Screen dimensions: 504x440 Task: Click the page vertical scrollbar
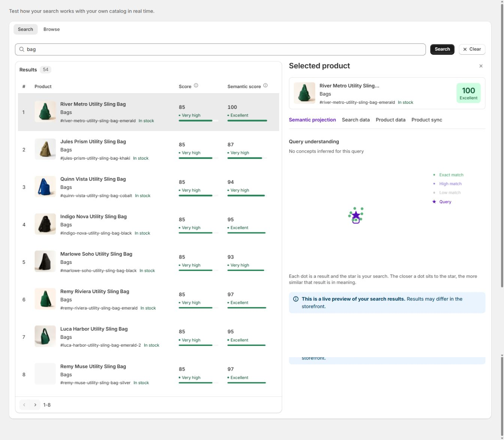pos(502,146)
